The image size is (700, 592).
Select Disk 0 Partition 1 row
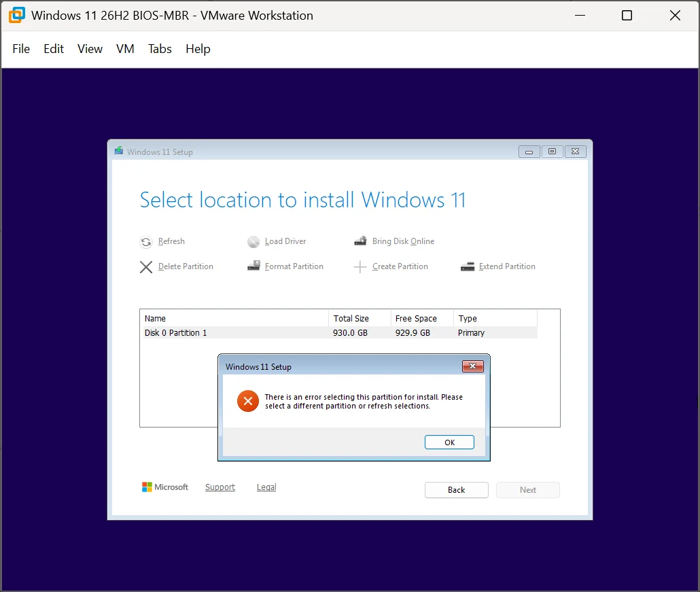tap(338, 332)
